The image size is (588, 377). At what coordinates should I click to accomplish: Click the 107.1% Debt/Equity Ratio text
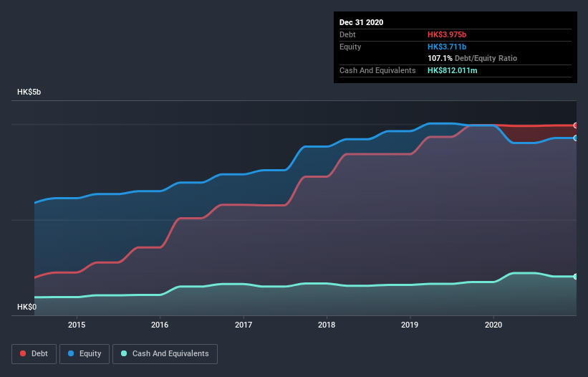[472, 59]
